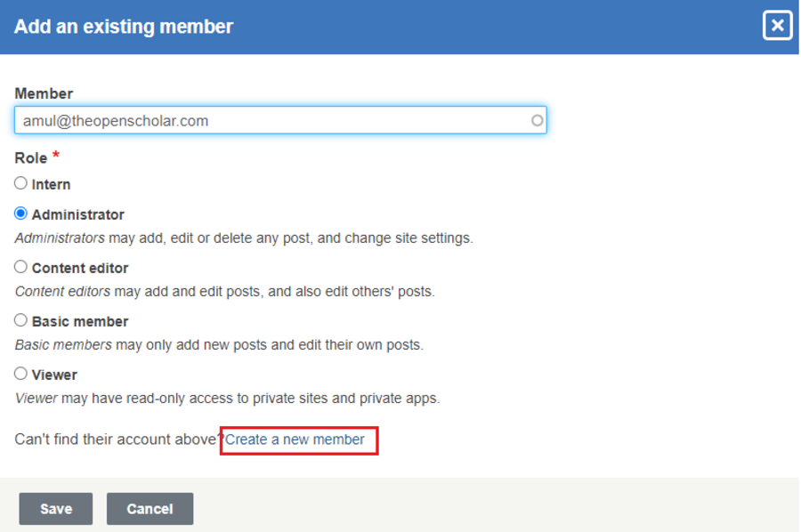Screen dimensions: 801x532
Task: Click the Basic member label text
Action: pyautogui.click(x=80, y=322)
